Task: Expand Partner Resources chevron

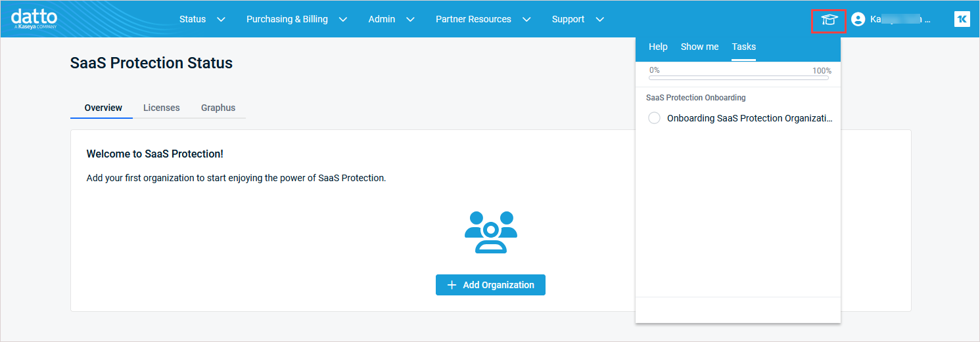Action: coord(526,20)
